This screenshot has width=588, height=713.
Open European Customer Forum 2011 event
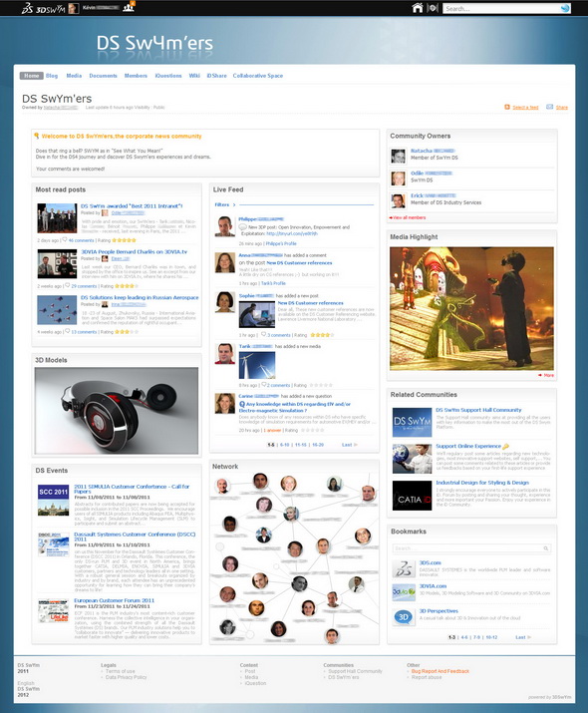pos(114,600)
